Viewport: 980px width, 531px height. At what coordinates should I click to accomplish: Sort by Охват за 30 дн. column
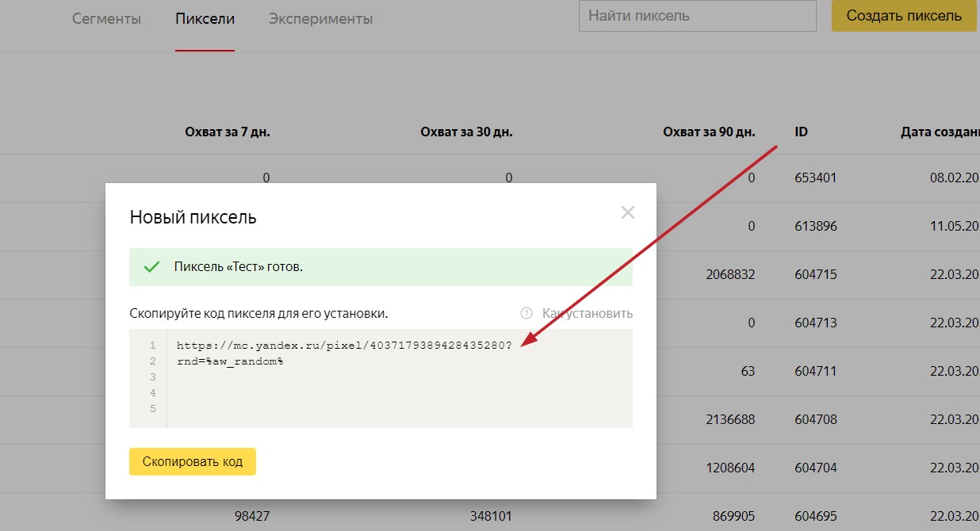coord(466,132)
